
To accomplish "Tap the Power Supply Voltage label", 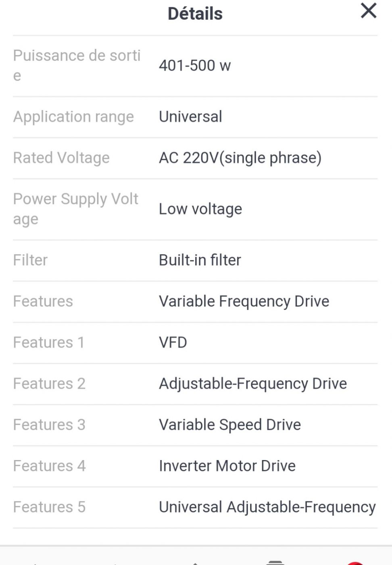I will [76, 209].
